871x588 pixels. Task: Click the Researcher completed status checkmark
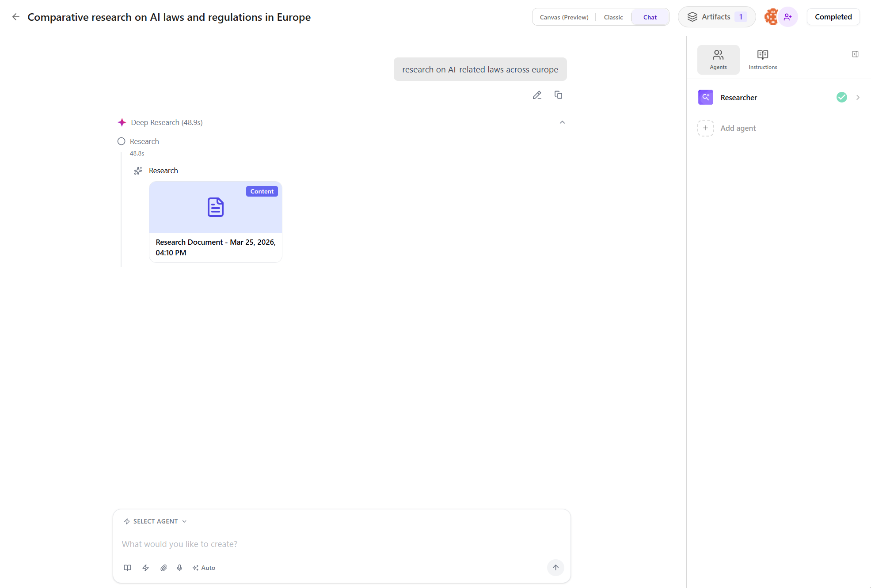click(x=841, y=97)
